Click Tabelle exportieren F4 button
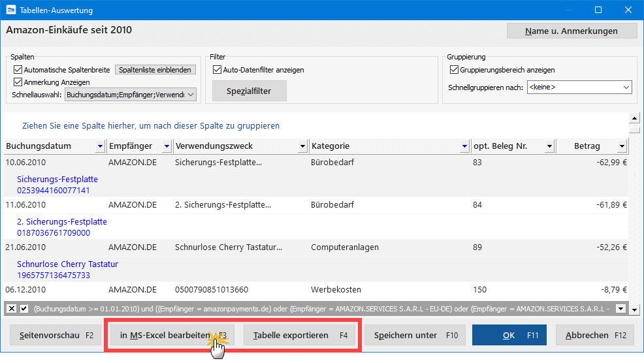Viewport: 644px width, 363px height. tap(300, 335)
